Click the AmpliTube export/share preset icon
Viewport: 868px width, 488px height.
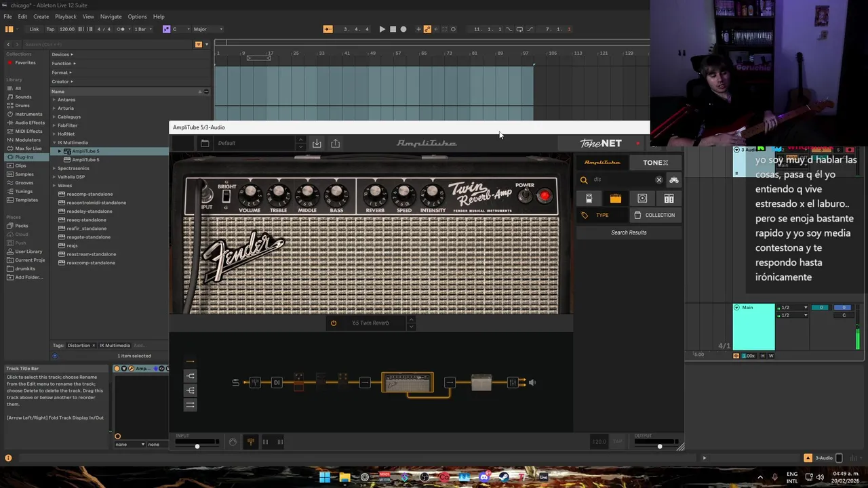[335, 143]
